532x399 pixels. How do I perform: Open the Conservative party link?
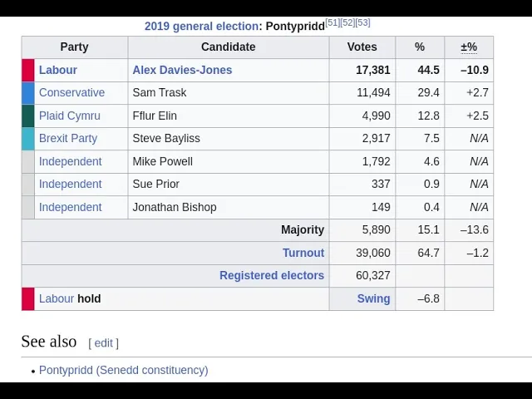(x=72, y=92)
